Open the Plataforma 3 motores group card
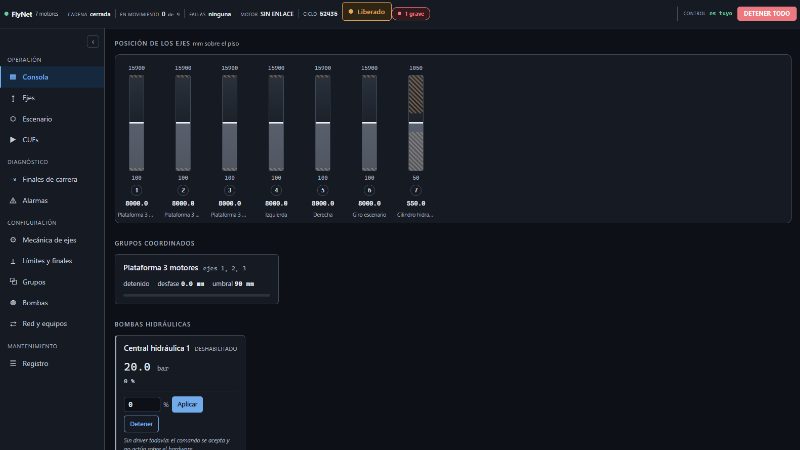Viewport: 800px width, 450px height. 197,279
